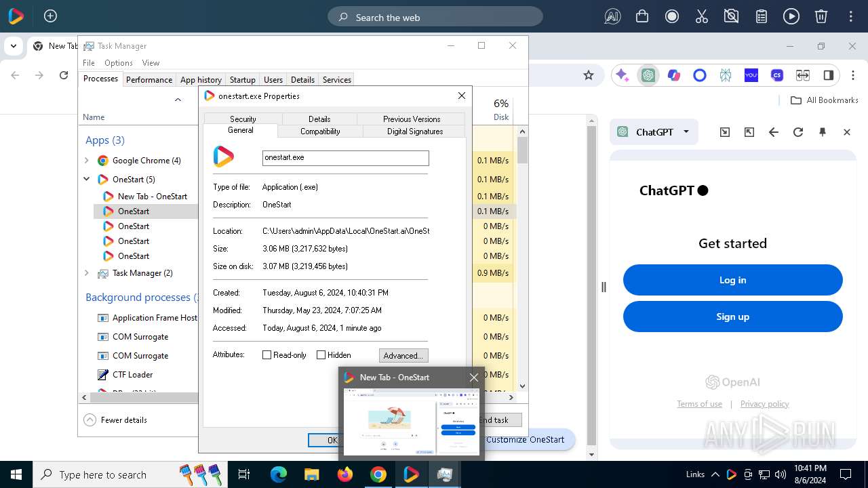This screenshot has width=868, height=488.
Task: Expand the Task Manager (2) process group
Action: 86,273
